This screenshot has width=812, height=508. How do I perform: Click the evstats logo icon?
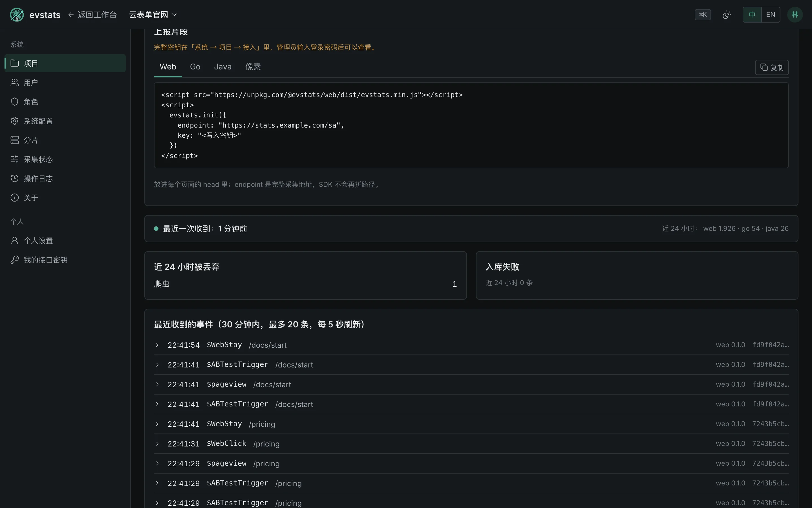[17, 15]
